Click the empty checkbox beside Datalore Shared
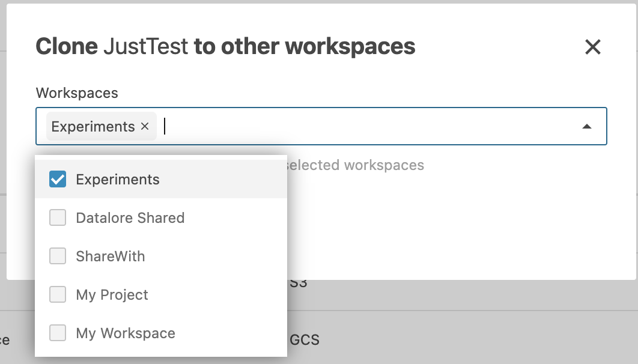The height and width of the screenshot is (364, 638). (x=58, y=217)
